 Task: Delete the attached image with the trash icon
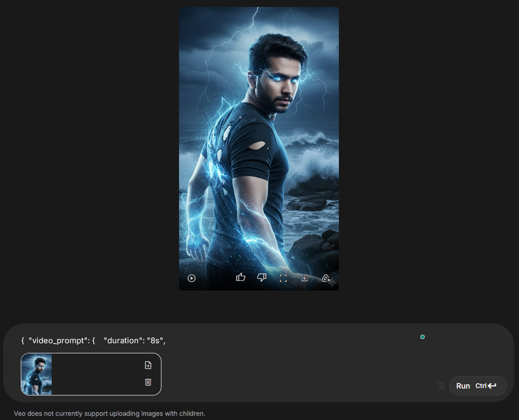tap(148, 382)
